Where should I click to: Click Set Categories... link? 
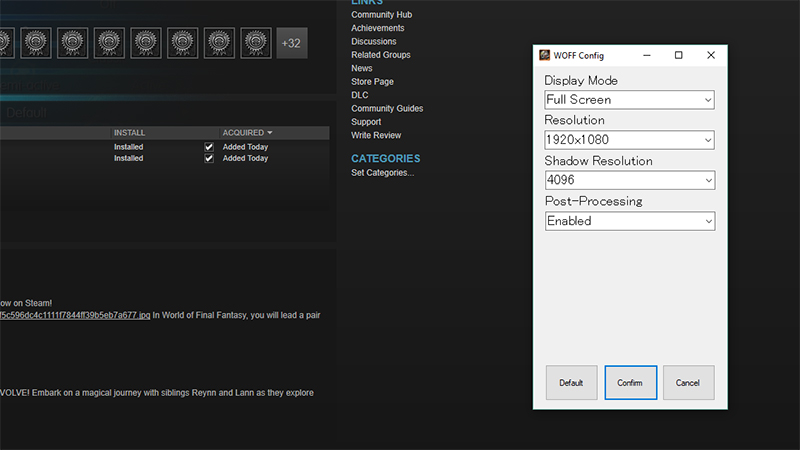click(383, 173)
